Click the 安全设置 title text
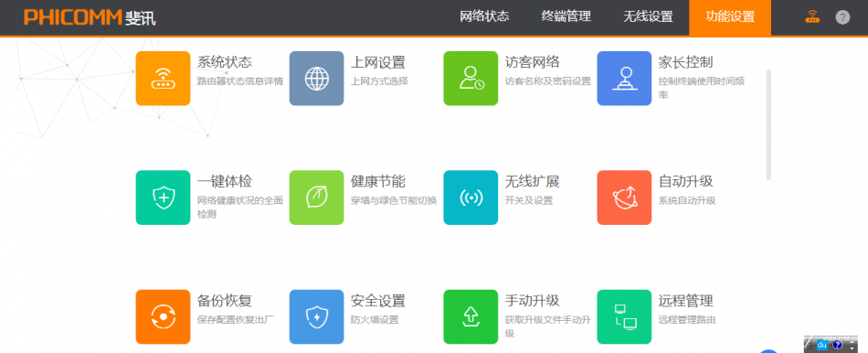Viewport: 868px width, 353px height. point(378,301)
